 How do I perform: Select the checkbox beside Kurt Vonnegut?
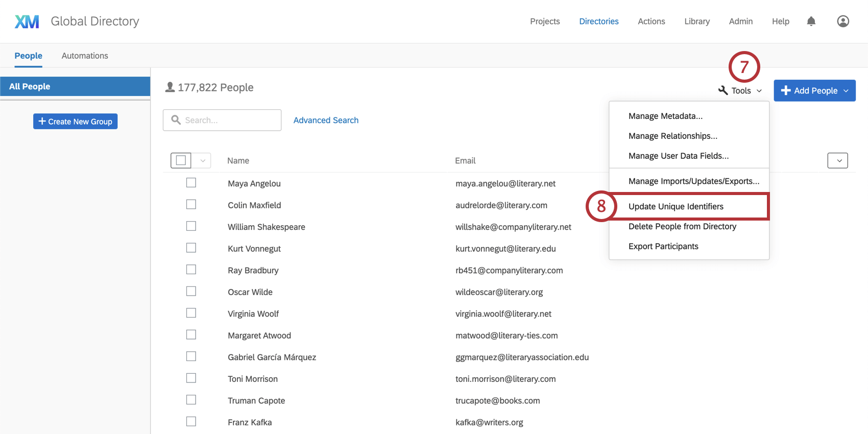tap(191, 248)
